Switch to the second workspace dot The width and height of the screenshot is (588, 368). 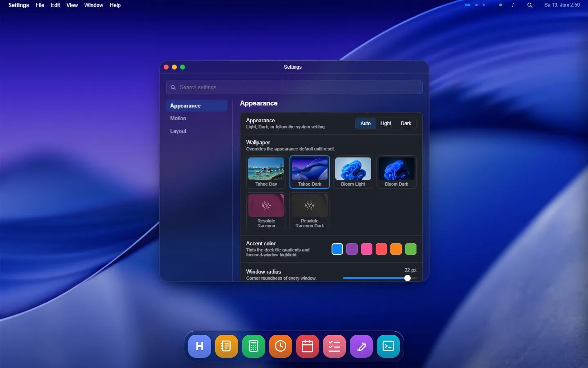click(477, 5)
